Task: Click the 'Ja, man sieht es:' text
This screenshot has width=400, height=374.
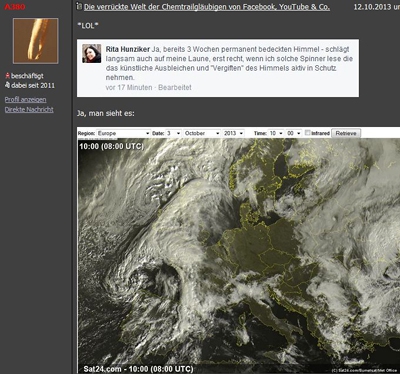Action: coord(106,113)
